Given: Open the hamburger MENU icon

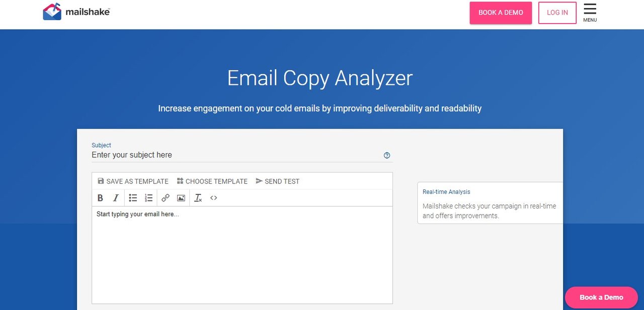Looking at the screenshot, I should [x=590, y=13].
